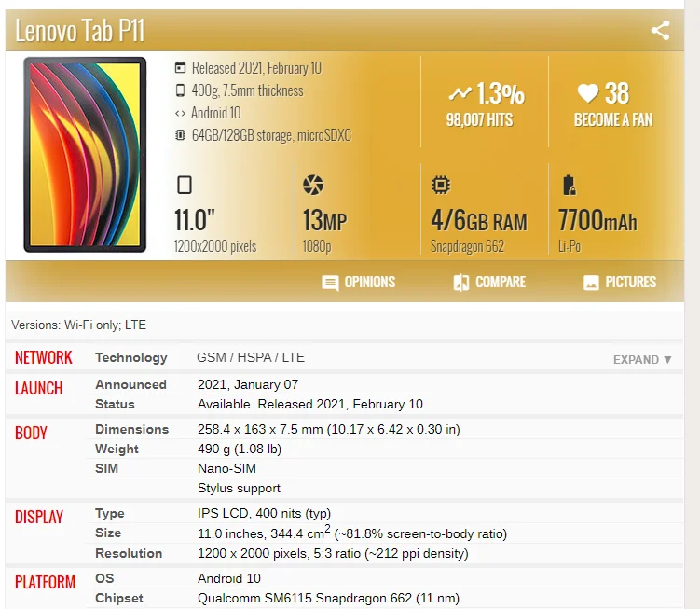Click the storage chip icon

coord(180,135)
